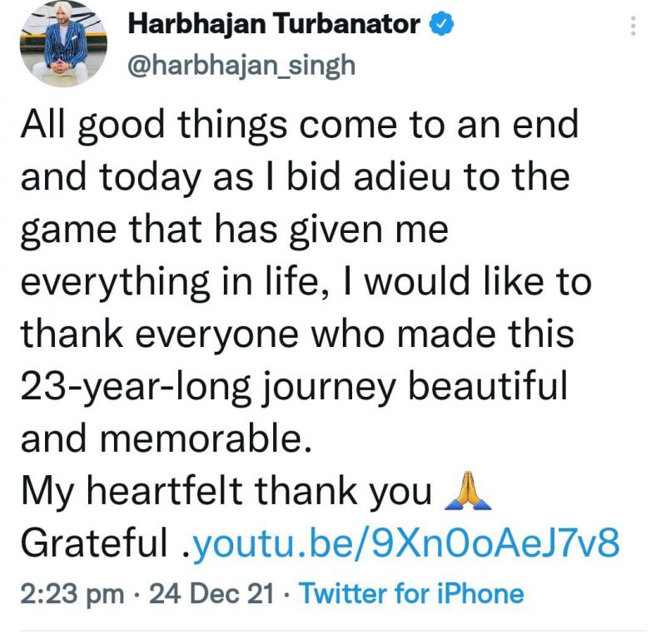666x644 pixels.
Task: Click the folded hands emoji
Action: tap(470, 494)
